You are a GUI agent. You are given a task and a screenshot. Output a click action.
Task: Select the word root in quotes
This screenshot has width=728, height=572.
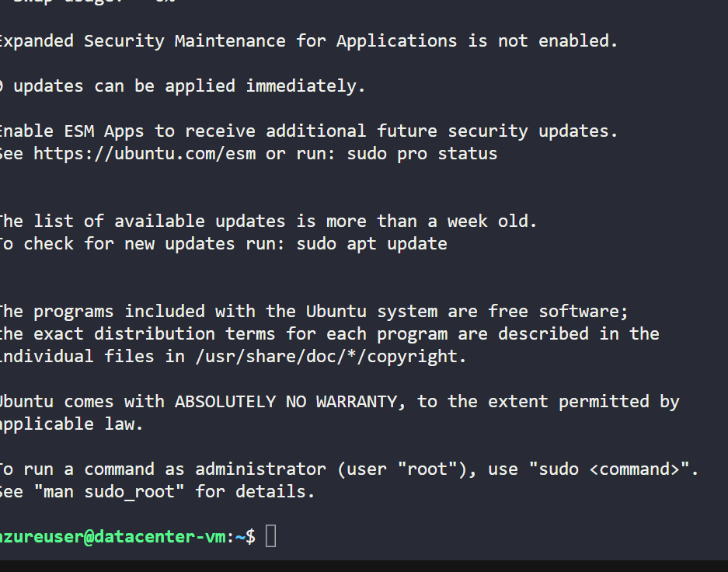(427, 469)
